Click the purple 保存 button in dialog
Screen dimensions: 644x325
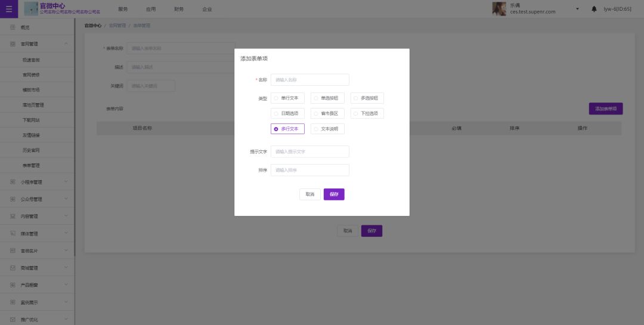tap(334, 194)
